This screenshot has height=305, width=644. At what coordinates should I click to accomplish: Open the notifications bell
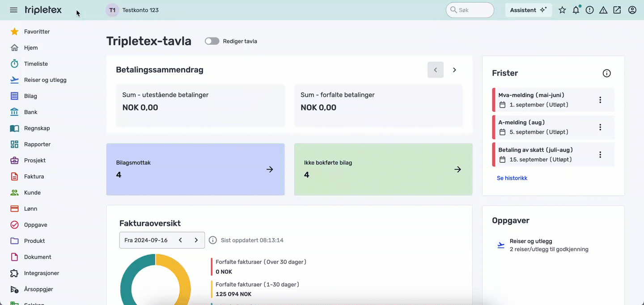tap(576, 10)
